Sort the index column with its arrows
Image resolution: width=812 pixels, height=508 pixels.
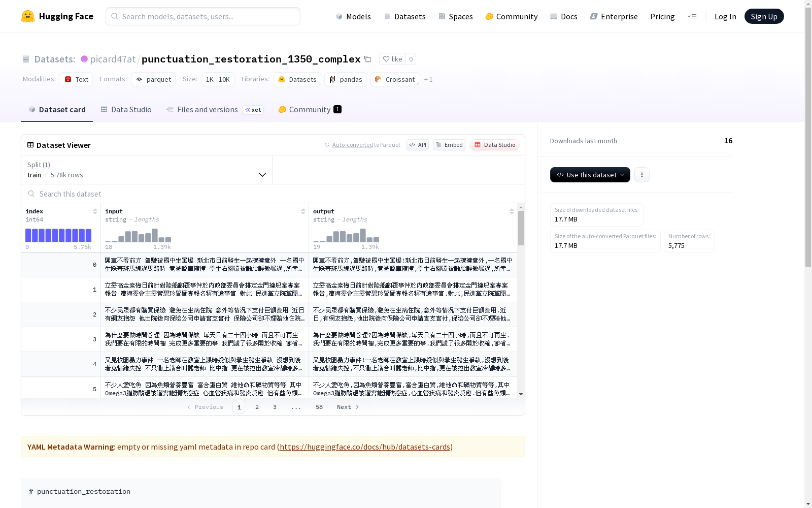(x=95, y=211)
